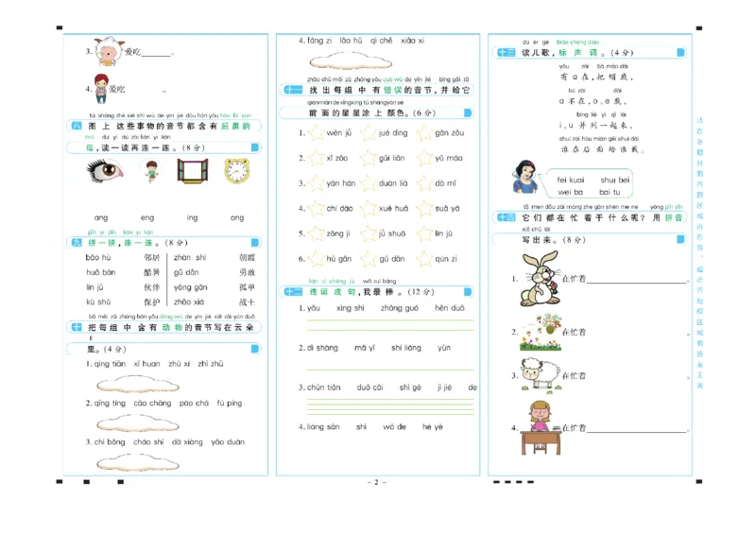Screen dimensions: 756x535
Task: Click the yellow alarm clock picture
Action: [x=237, y=171]
